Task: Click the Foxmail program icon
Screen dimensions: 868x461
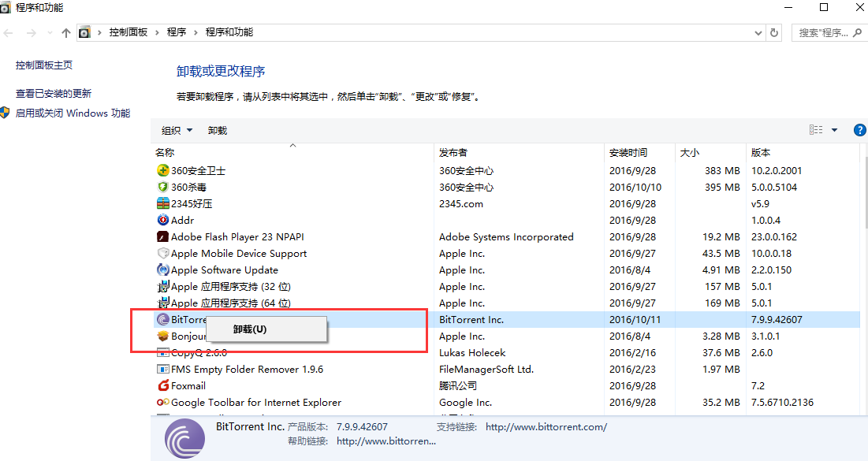Action: point(162,385)
